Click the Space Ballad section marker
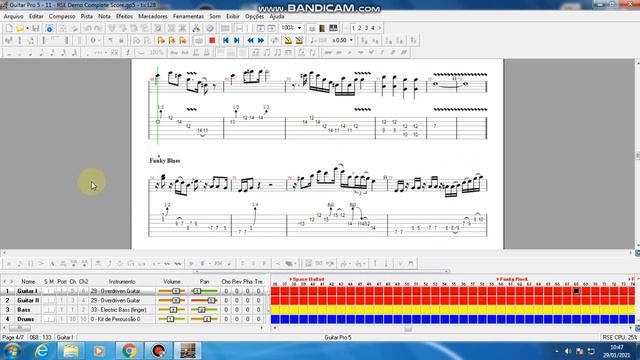This screenshot has width=640, height=360. 307,279
